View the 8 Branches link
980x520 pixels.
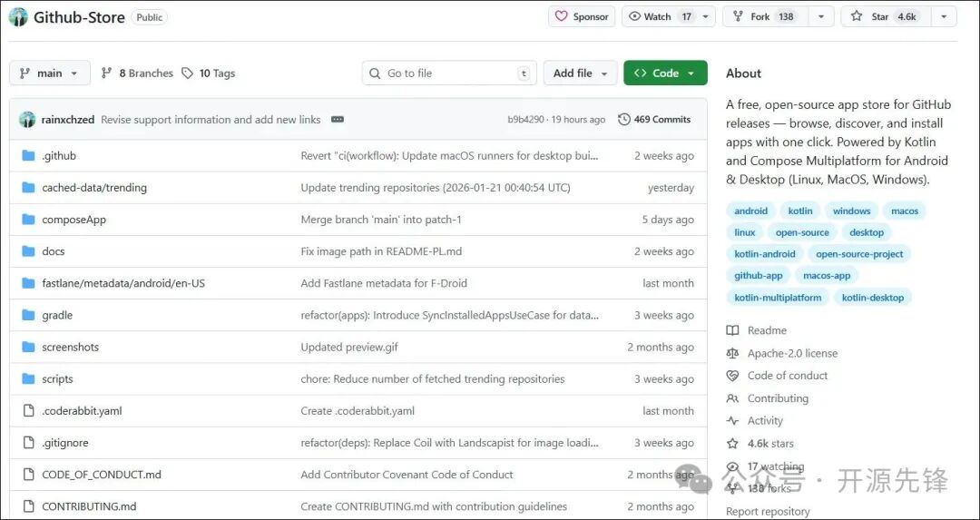click(137, 74)
